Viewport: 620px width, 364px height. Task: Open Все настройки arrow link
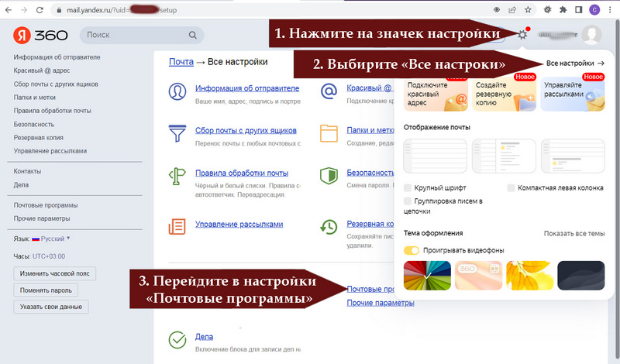click(575, 63)
